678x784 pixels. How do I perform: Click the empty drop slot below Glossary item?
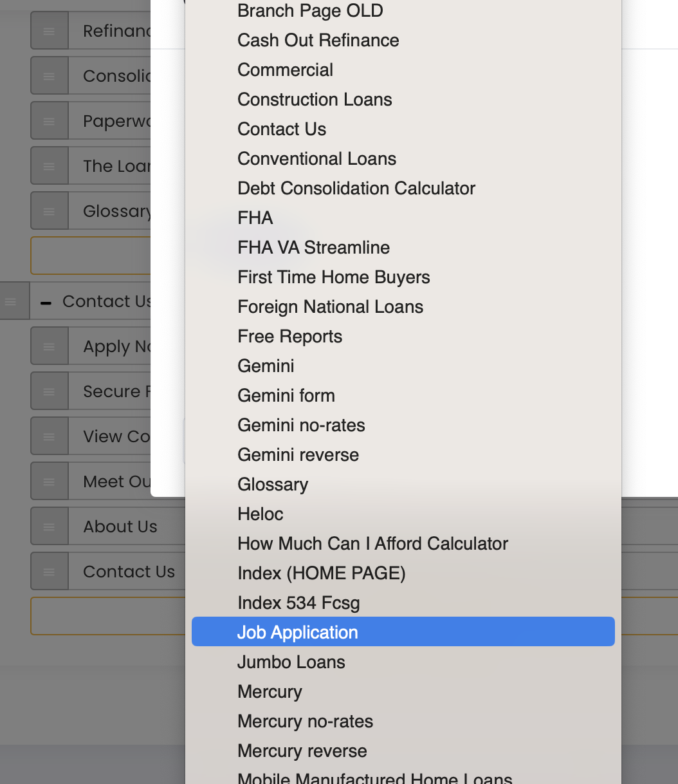(x=90, y=256)
